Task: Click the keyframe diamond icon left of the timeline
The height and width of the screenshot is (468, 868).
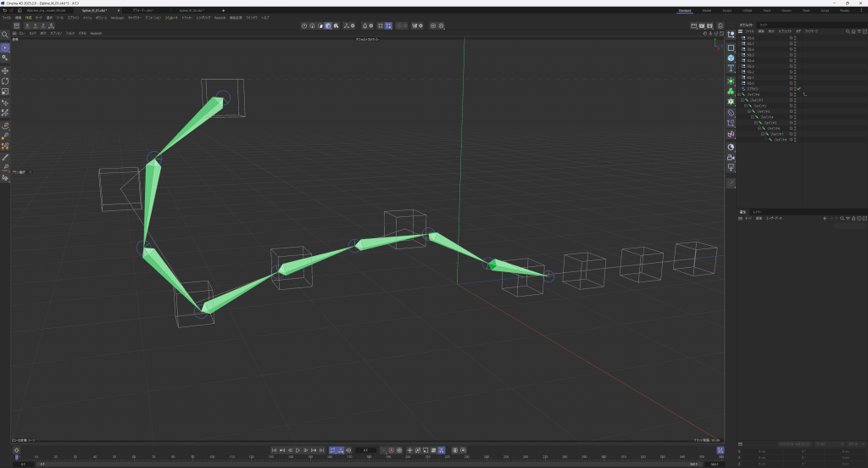Action: [x=17, y=450]
